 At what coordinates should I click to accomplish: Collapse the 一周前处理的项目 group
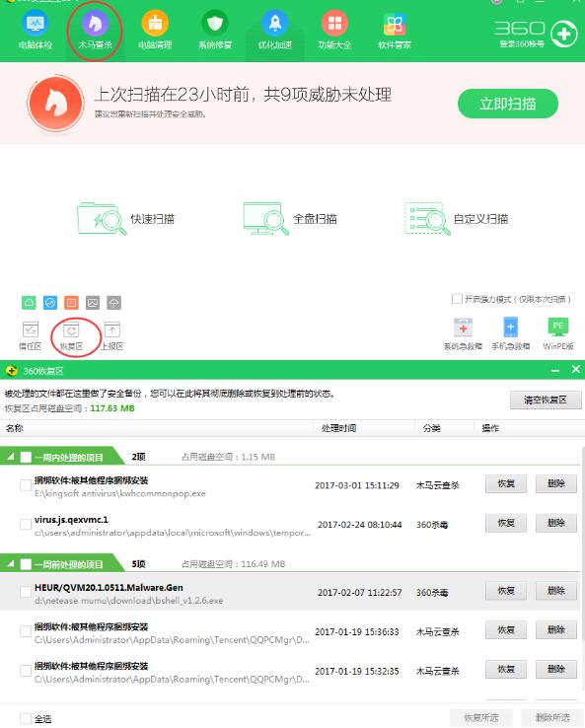click(11, 564)
